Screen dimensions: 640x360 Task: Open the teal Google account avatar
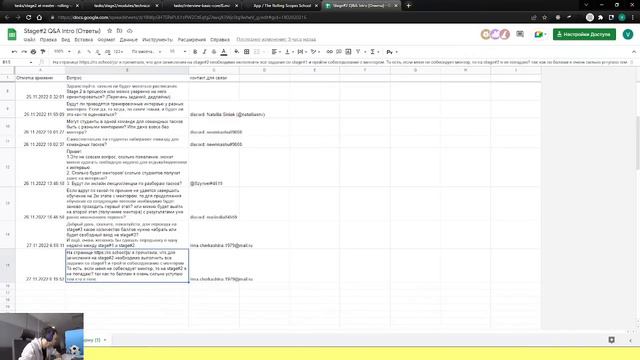tap(628, 34)
